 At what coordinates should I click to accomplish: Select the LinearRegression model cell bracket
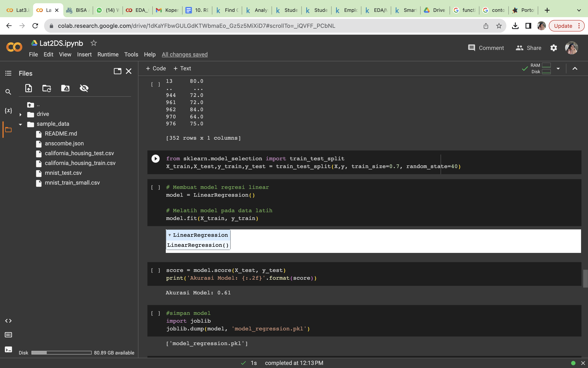pyautogui.click(x=156, y=187)
